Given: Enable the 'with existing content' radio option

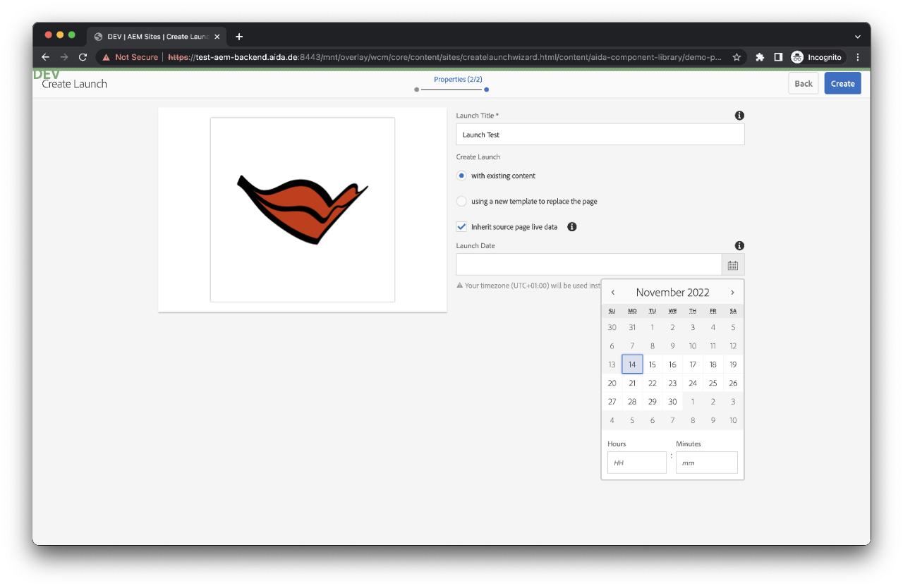Looking at the screenshot, I should pos(461,176).
